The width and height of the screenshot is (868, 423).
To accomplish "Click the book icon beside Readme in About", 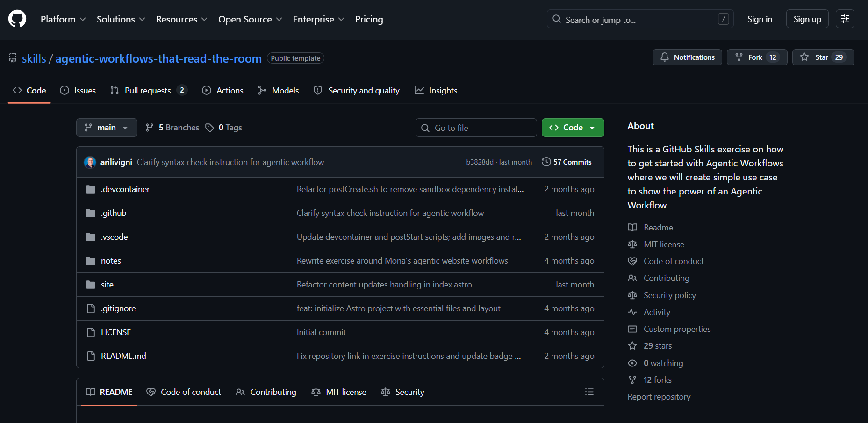I will pos(632,228).
